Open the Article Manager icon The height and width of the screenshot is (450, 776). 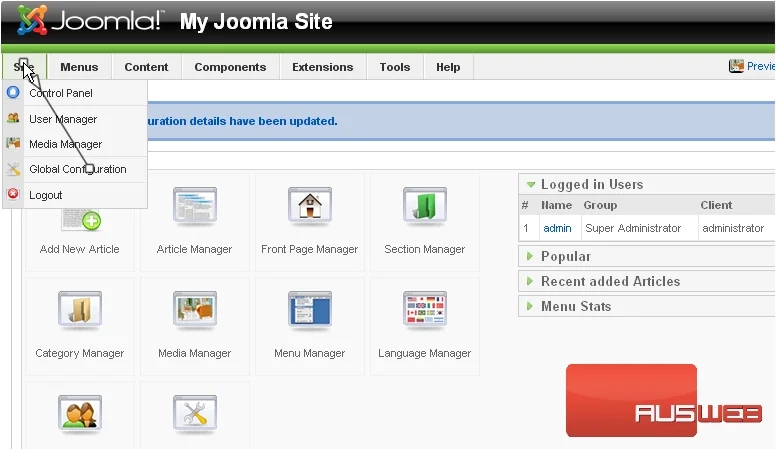pyautogui.click(x=194, y=205)
